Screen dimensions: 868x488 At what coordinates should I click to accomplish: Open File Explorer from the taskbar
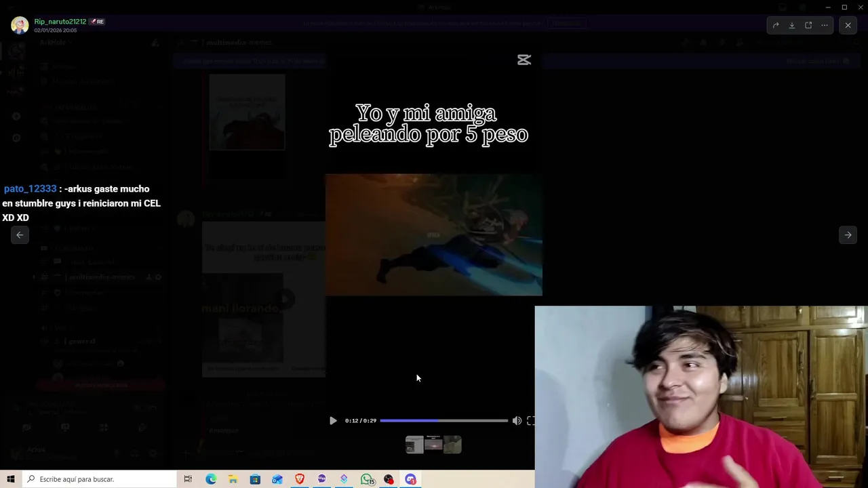233,479
